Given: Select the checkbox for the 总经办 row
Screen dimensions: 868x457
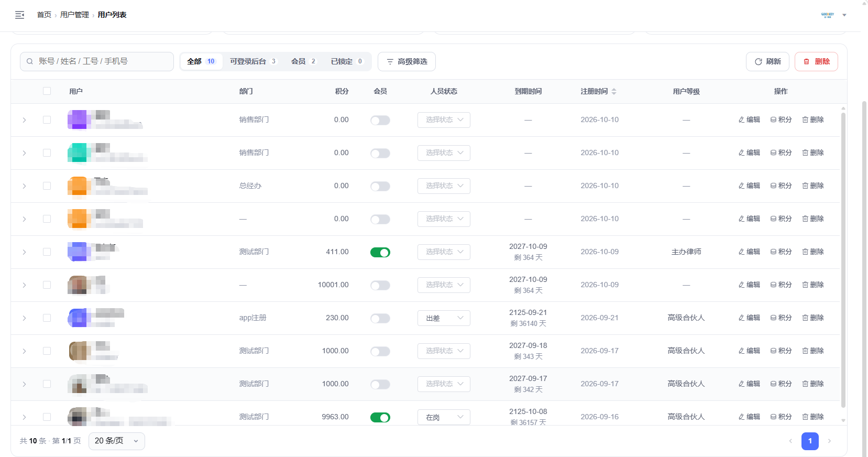Looking at the screenshot, I should [x=47, y=186].
